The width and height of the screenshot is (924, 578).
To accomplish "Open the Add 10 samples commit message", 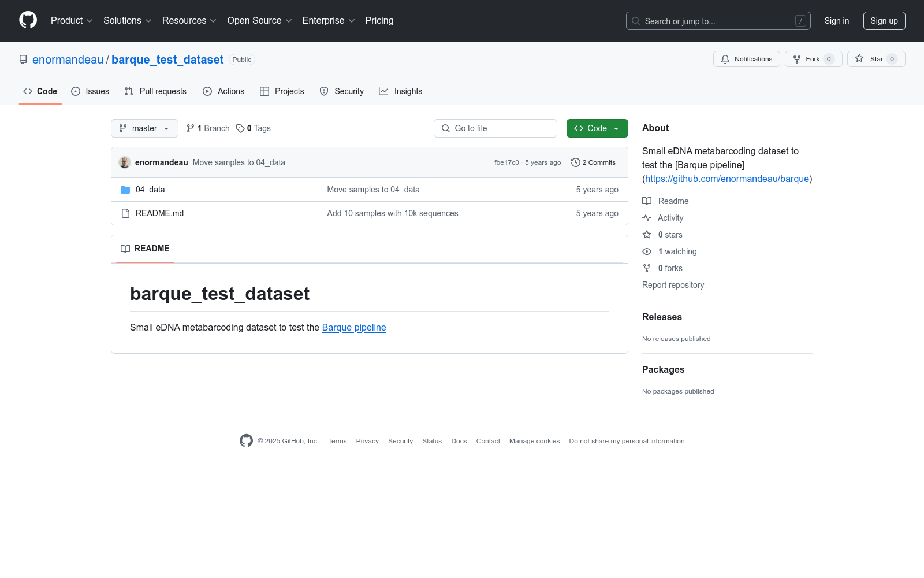I will click(393, 213).
